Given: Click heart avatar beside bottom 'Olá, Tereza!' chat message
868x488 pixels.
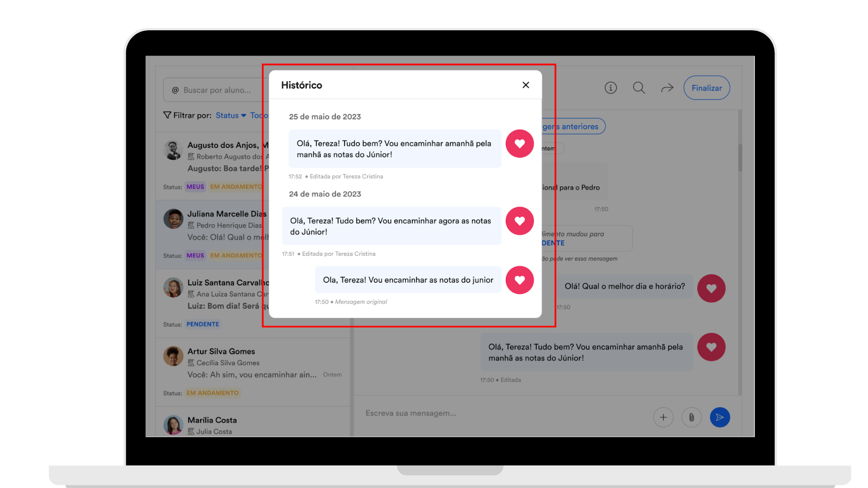Looking at the screenshot, I should point(711,347).
